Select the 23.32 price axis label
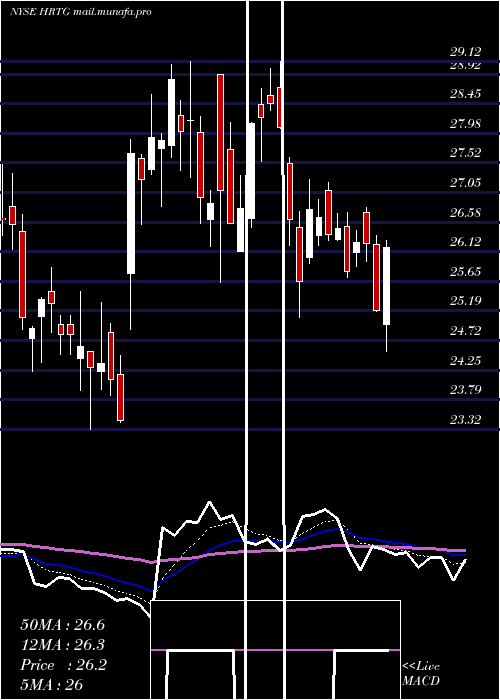The image size is (500, 700). [x=466, y=420]
